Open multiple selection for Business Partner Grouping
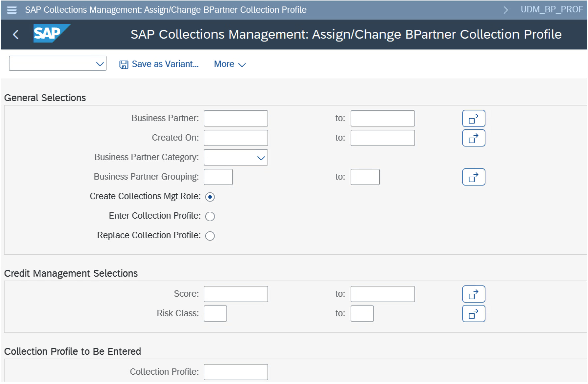This screenshot has height=384, width=588. click(x=473, y=177)
